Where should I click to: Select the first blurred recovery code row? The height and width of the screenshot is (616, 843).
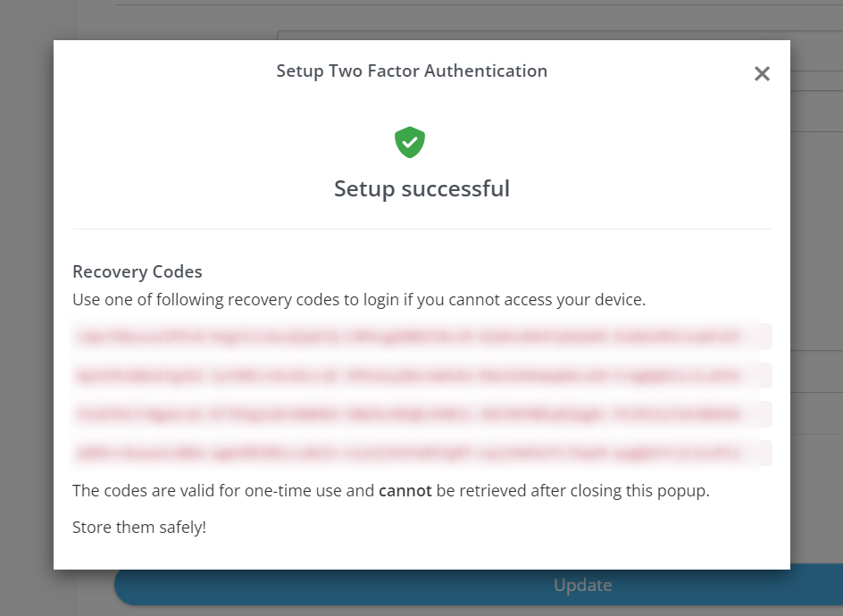coord(422,337)
